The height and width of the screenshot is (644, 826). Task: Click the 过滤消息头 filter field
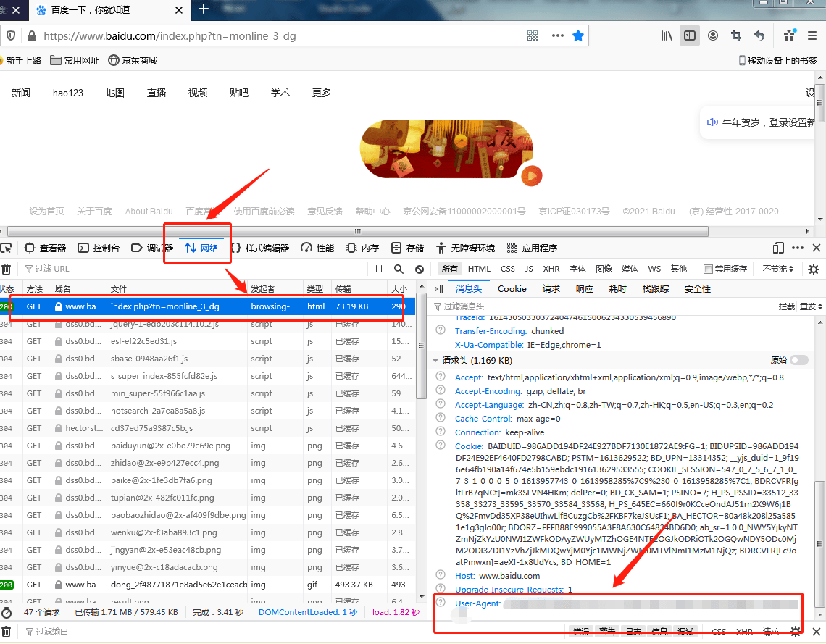[x=602, y=306]
